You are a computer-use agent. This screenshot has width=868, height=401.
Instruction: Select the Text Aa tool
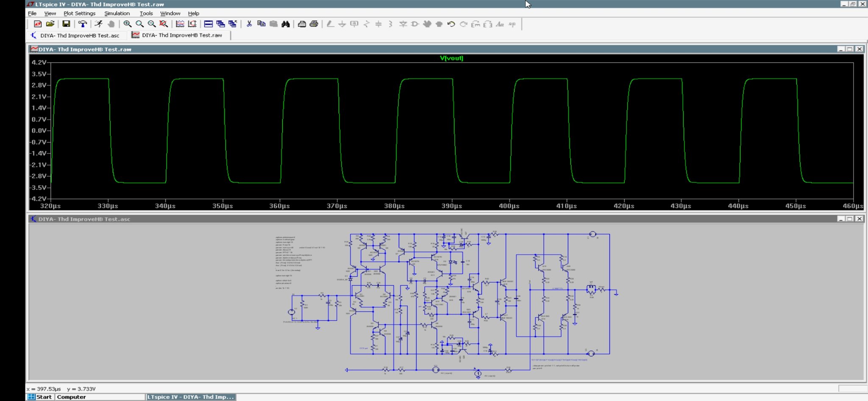coord(500,24)
